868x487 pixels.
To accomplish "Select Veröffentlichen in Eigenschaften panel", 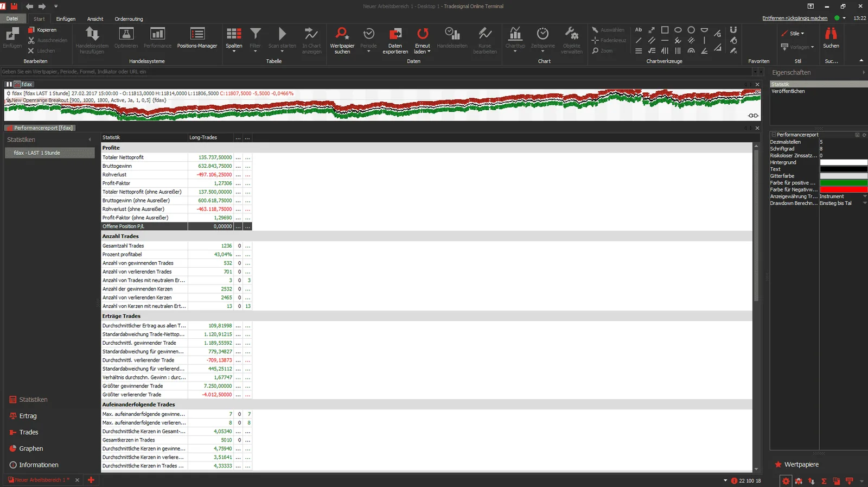I will tap(788, 91).
